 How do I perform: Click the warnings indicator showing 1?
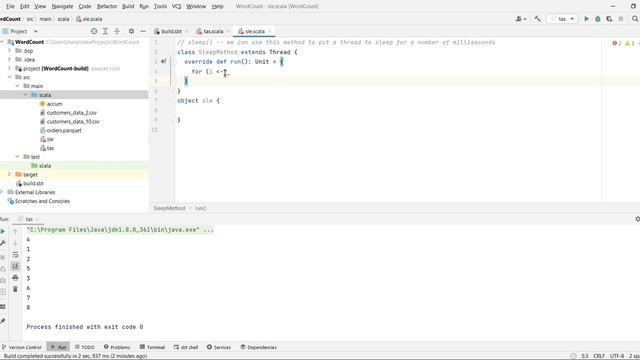pyautogui.click(x=630, y=43)
